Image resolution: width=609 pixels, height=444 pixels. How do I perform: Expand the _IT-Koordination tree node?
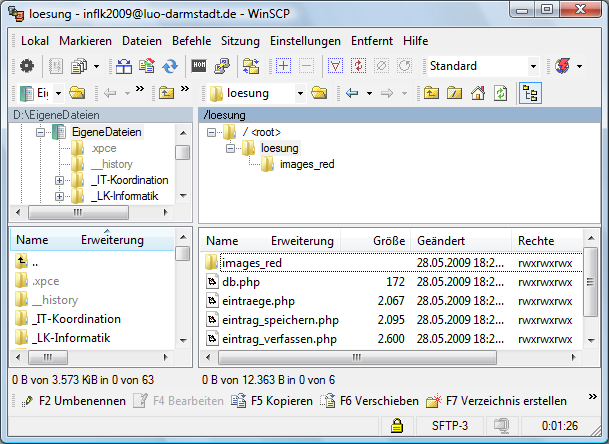60,180
